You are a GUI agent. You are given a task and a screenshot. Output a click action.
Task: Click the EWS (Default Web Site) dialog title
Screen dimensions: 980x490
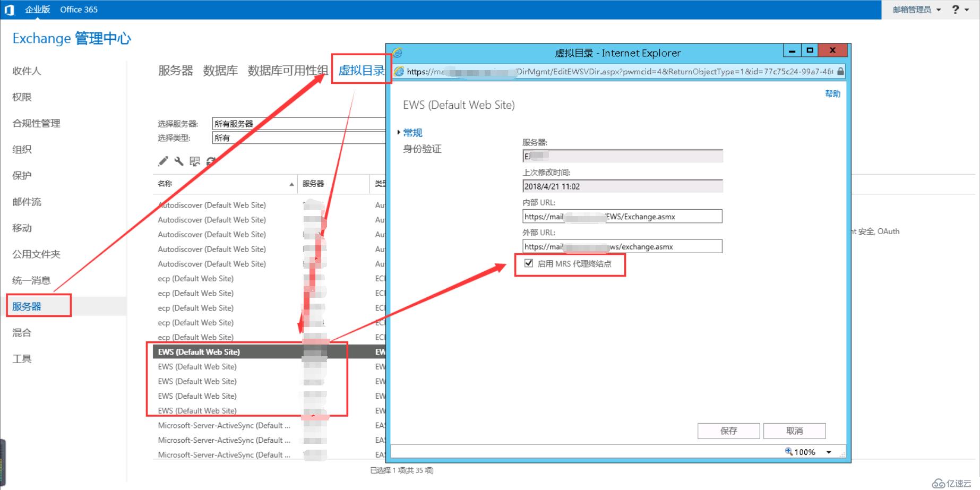459,105
